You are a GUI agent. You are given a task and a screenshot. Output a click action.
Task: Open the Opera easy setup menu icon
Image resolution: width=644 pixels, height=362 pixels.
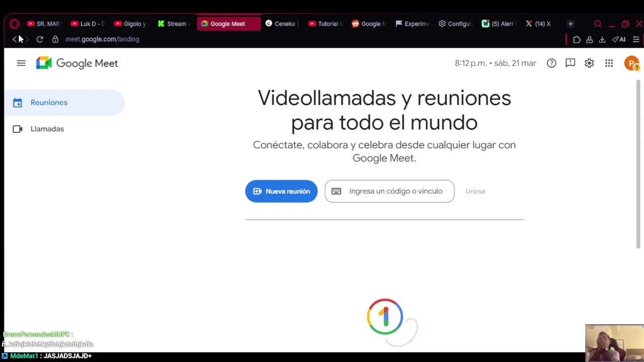point(636,39)
